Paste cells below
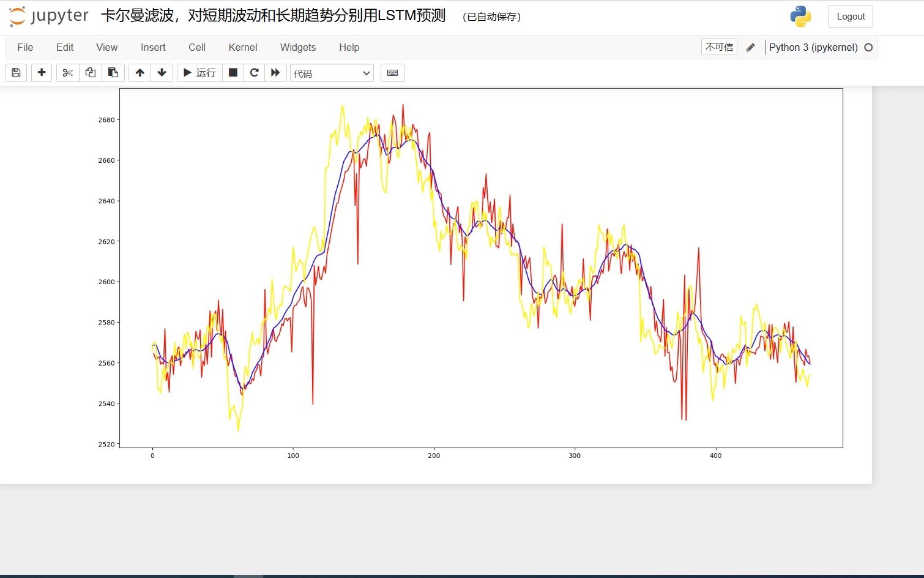Screen dimensions: 924x578 click(113, 73)
